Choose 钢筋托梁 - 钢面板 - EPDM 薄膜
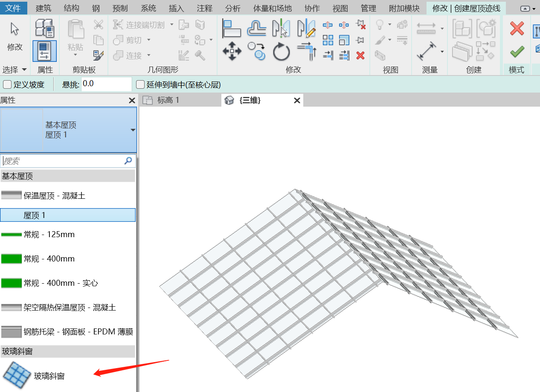Image resolution: width=540 pixels, height=392 pixels. 68,331
